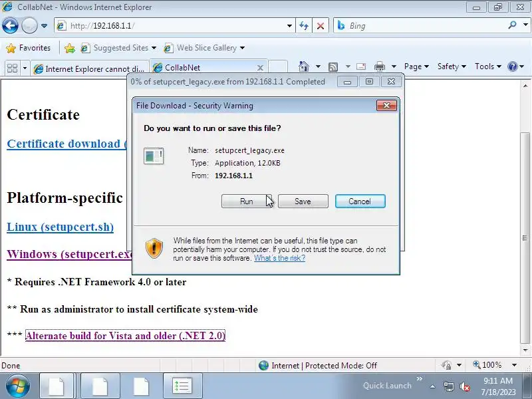Click Save in the File Download dialog
532x399 pixels.
[x=303, y=201]
